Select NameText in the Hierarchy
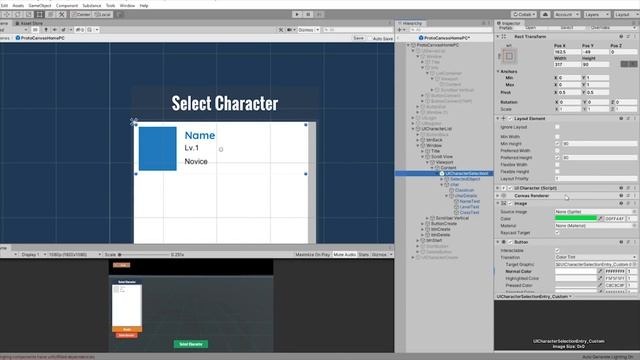Screen dimensions: 640x360 point(469,201)
